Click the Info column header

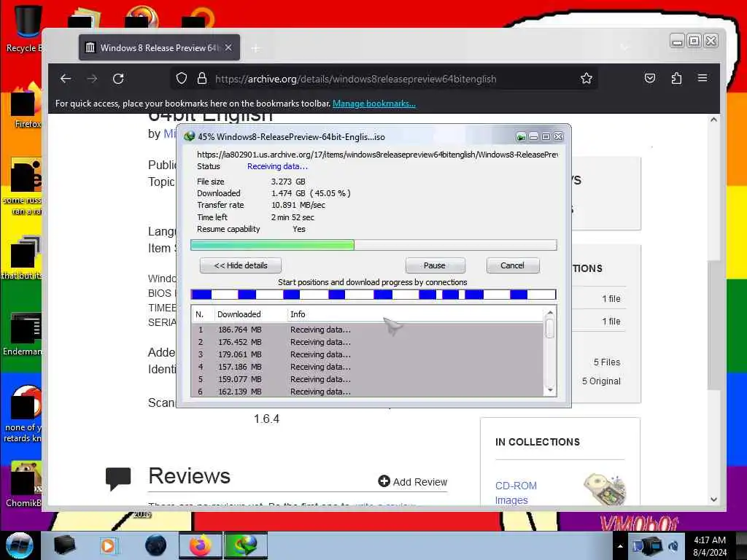click(x=414, y=314)
